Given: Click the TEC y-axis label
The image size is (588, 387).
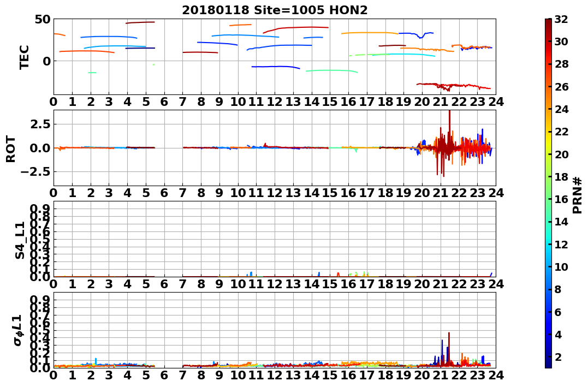Looking at the screenshot, I should point(24,57).
